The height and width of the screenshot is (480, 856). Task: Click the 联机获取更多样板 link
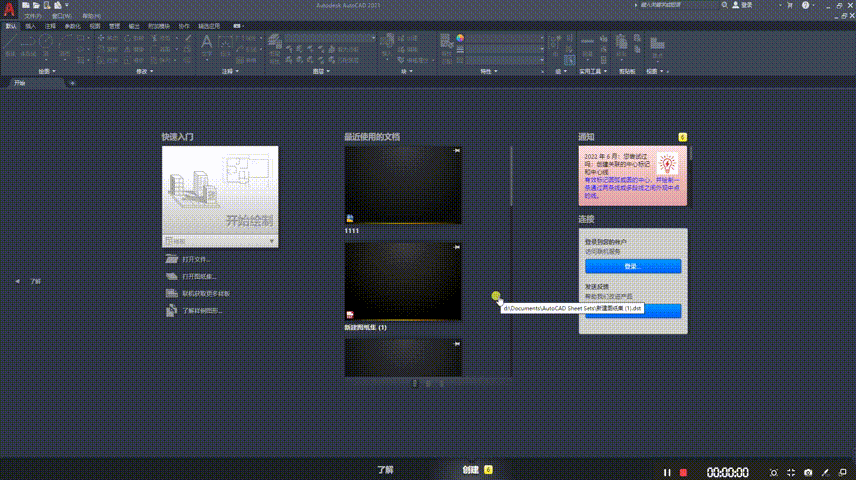[206, 293]
